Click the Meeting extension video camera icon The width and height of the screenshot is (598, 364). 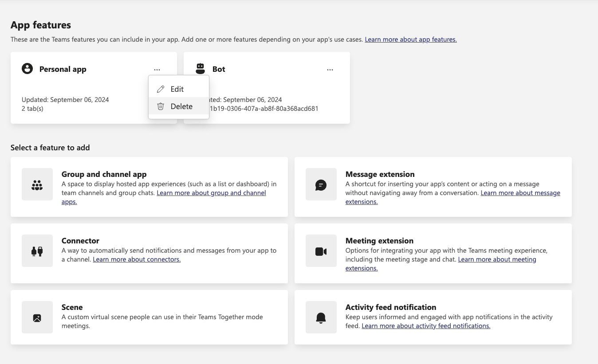pos(321,251)
